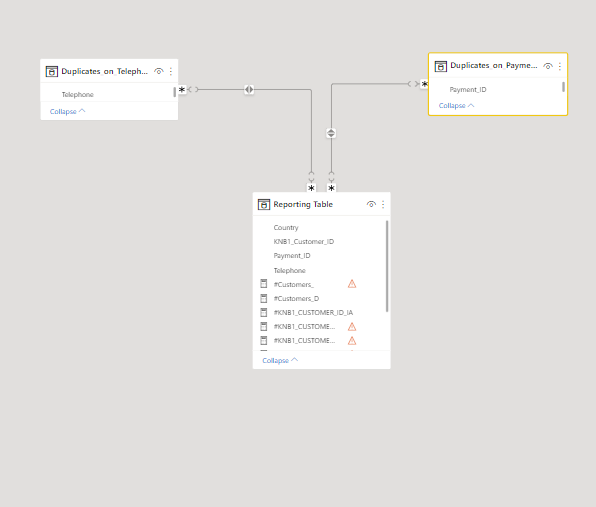
Task: Toggle visibility of Duplicates_on_Telephone table
Action: (x=159, y=71)
